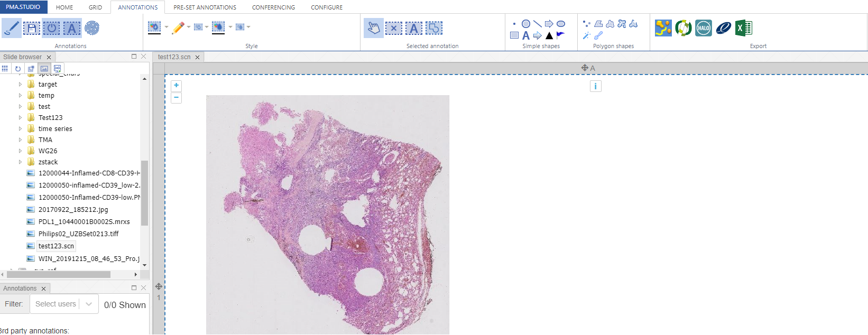Zoom out of slide with minus button

176,98
